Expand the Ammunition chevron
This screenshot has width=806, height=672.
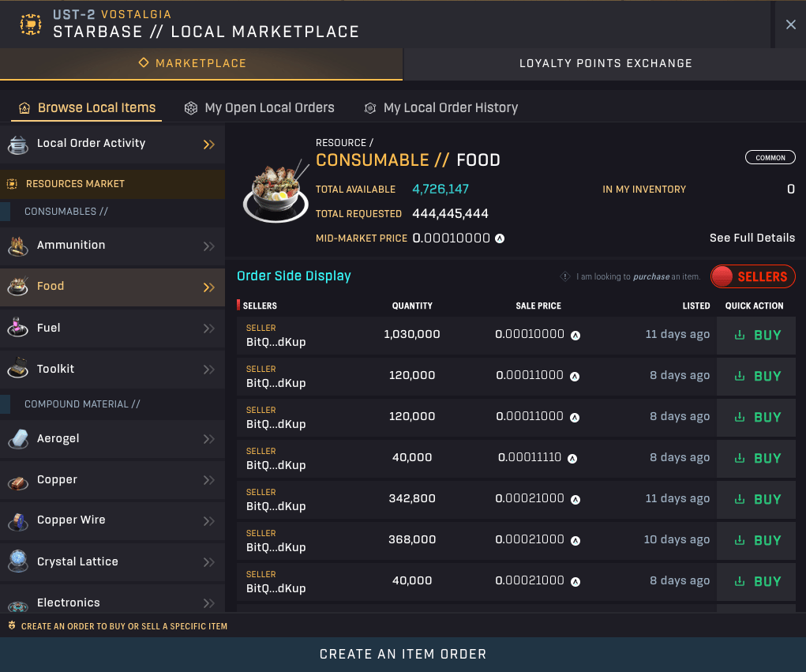[x=208, y=246]
